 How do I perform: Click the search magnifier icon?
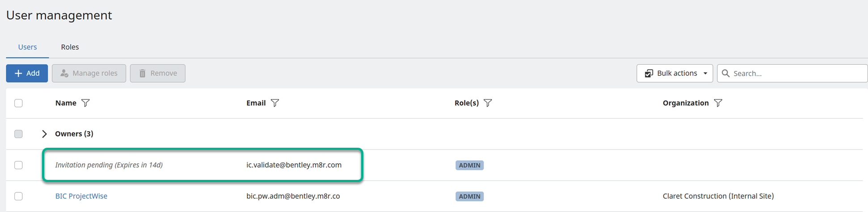(x=725, y=73)
